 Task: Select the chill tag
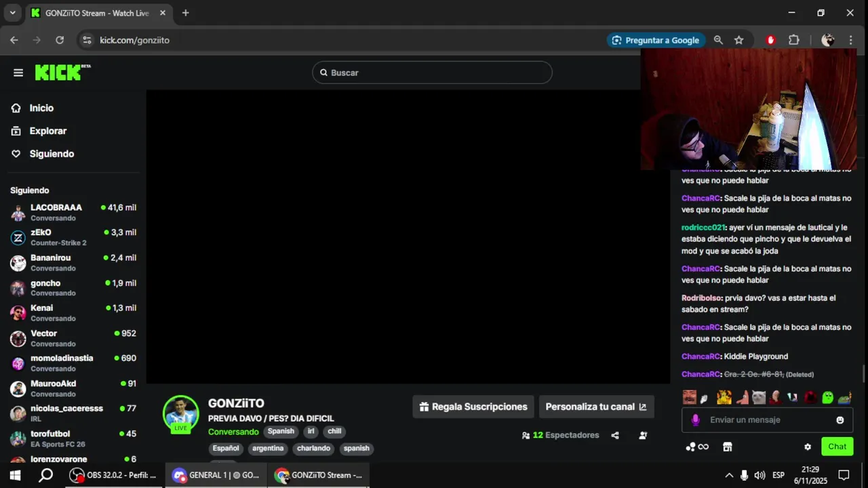click(335, 431)
